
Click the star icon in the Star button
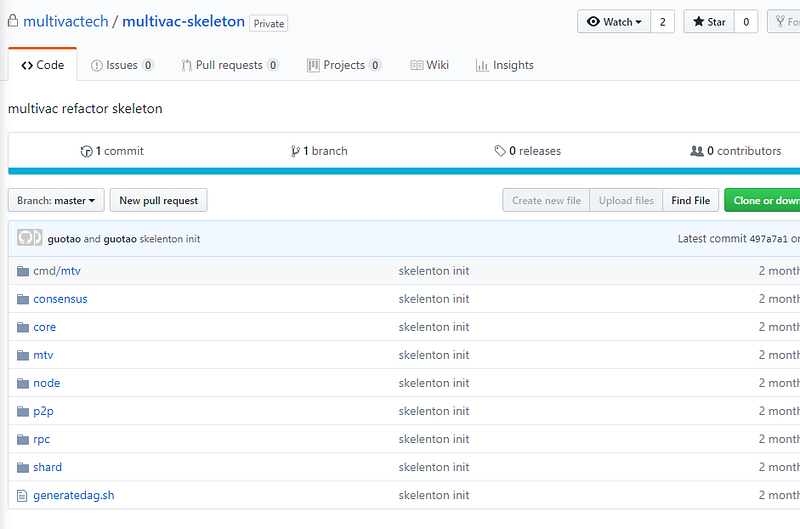coord(698,21)
